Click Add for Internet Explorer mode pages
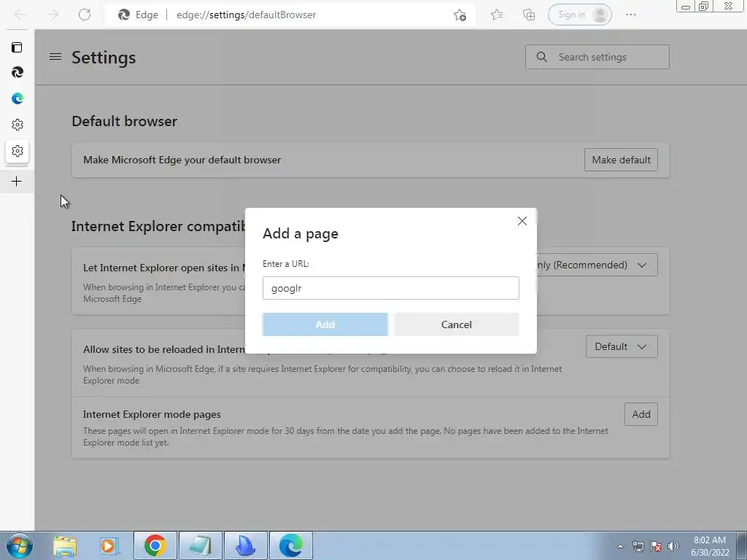747x560 pixels. click(640, 414)
